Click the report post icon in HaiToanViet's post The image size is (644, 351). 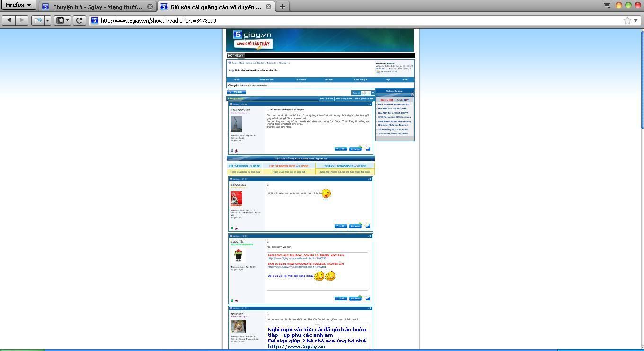[x=236, y=151]
